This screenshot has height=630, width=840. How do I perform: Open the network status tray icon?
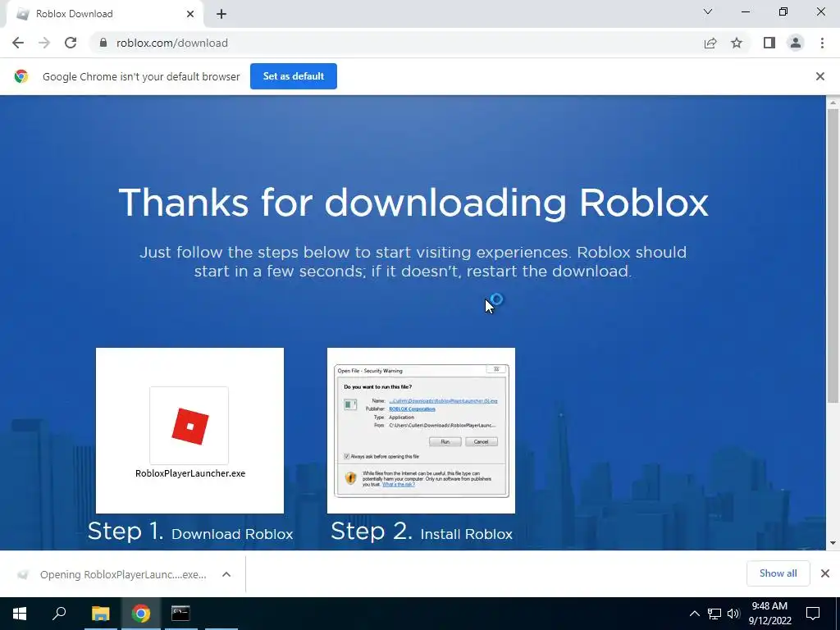point(714,614)
